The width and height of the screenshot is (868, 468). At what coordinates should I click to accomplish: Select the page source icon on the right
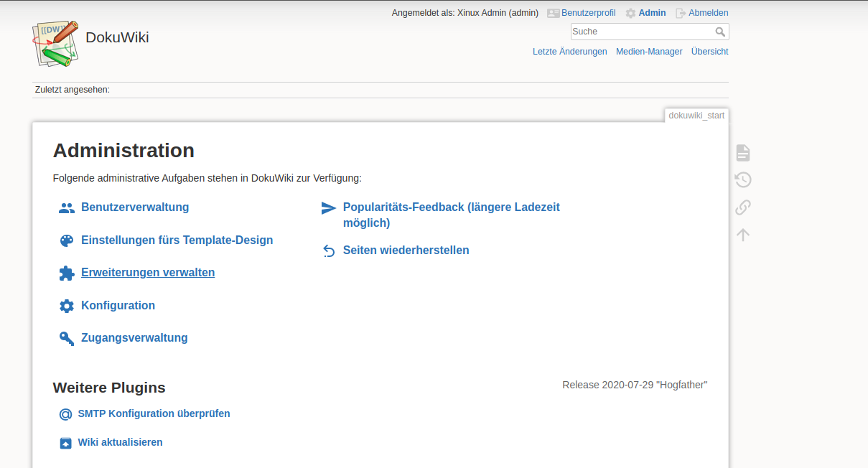click(x=742, y=152)
